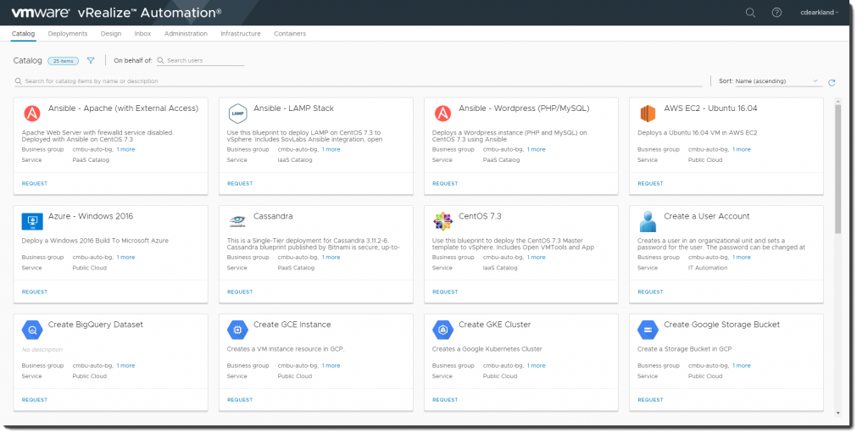Open the help question mark icon

pyautogui.click(x=776, y=13)
